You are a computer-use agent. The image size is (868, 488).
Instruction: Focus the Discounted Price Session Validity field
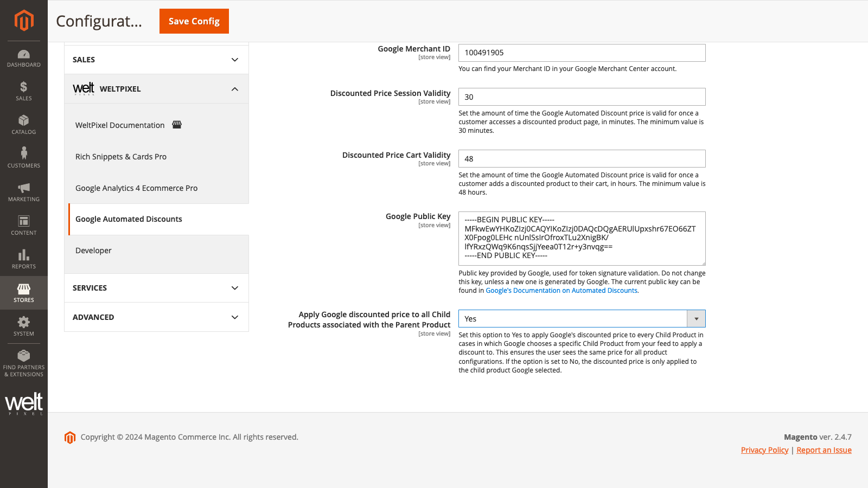click(582, 97)
